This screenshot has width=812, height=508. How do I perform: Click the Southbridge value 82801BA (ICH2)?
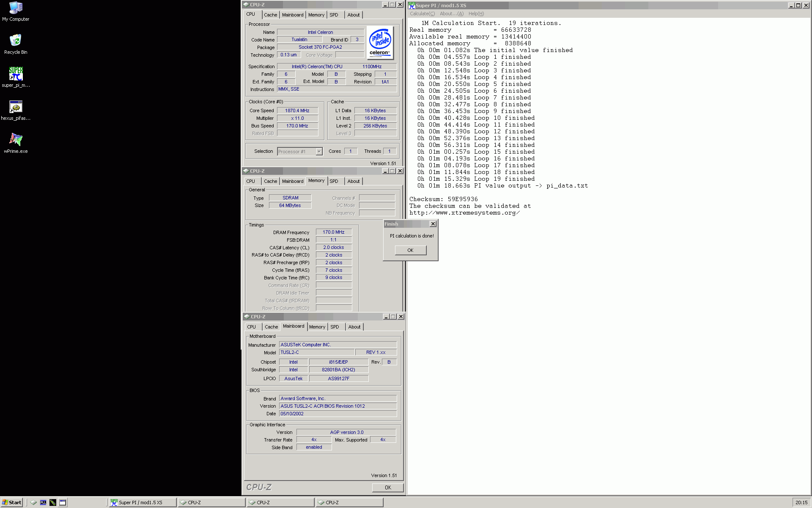338,370
